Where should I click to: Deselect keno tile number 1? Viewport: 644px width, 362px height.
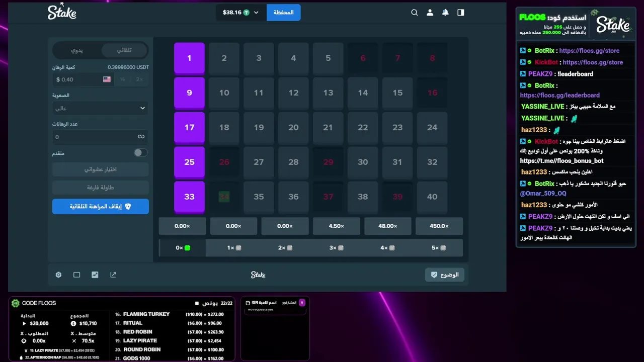pos(189,58)
